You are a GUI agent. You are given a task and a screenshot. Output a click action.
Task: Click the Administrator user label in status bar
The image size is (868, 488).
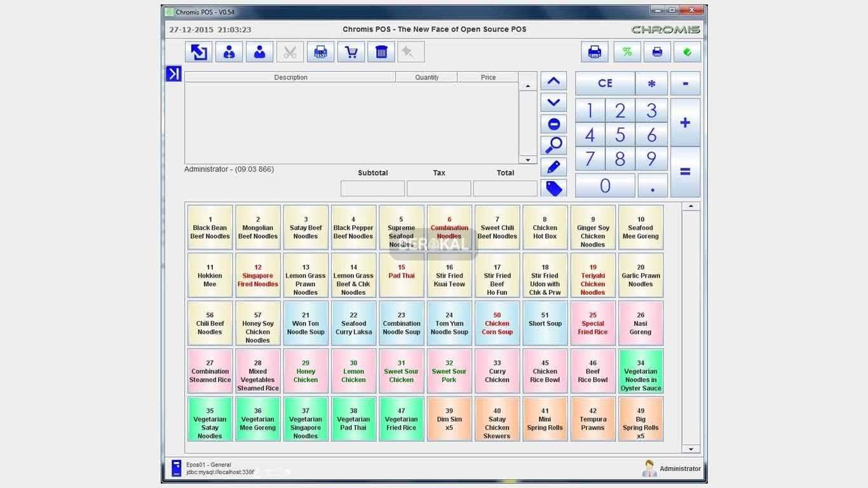coord(680,469)
